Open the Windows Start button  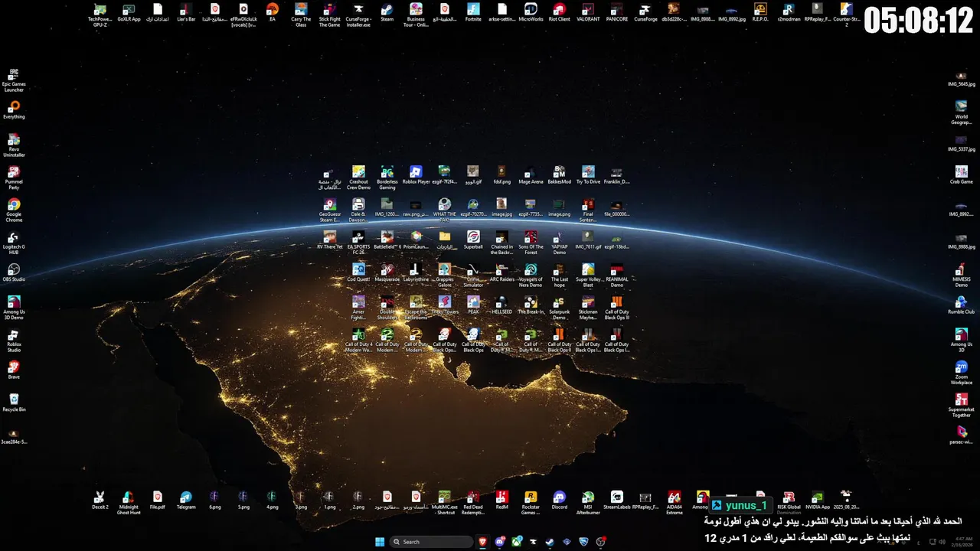point(380,542)
